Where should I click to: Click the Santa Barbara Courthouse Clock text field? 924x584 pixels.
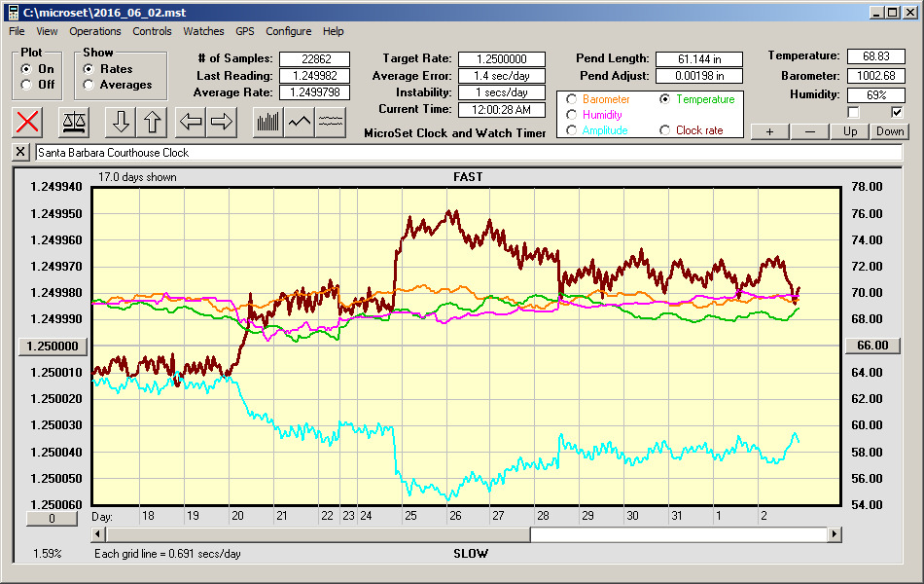[x=467, y=153]
